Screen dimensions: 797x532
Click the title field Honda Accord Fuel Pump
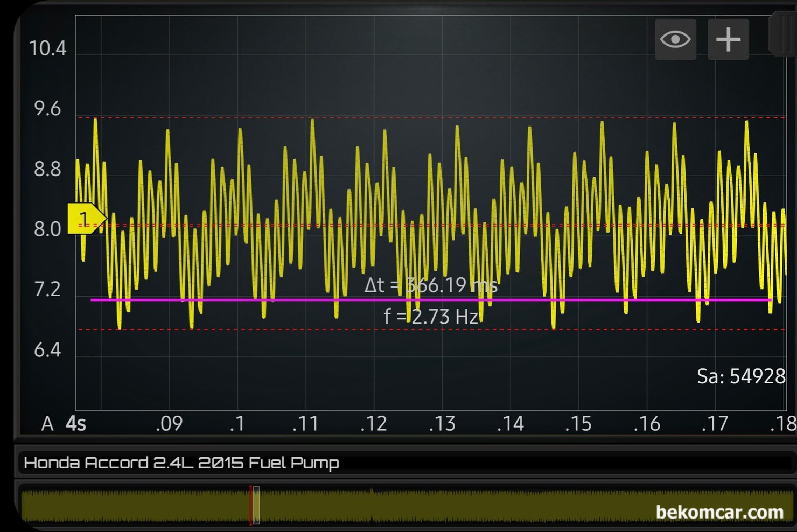click(181, 463)
